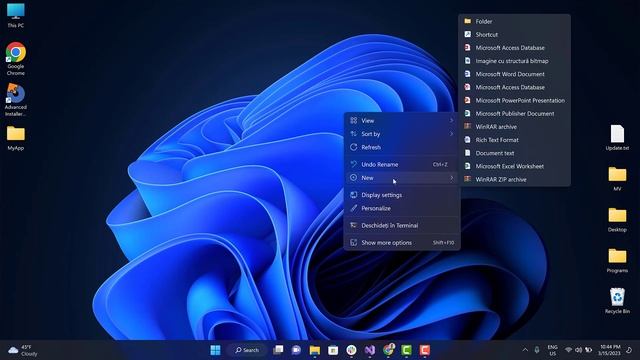Create a new Microsoft PowerPoint Presentation
The height and width of the screenshot is (360, 640).
tap(514, 100)
